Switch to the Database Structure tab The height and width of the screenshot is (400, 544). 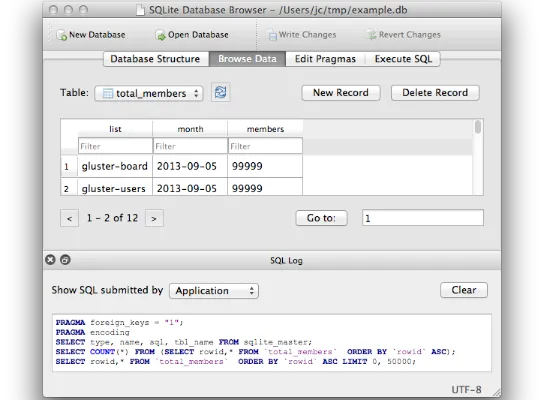156,59
